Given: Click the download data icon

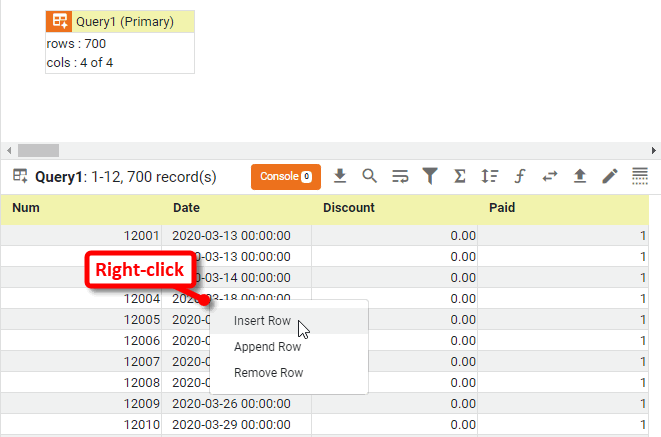Looking at the screenshot, I should coord(340,176).
